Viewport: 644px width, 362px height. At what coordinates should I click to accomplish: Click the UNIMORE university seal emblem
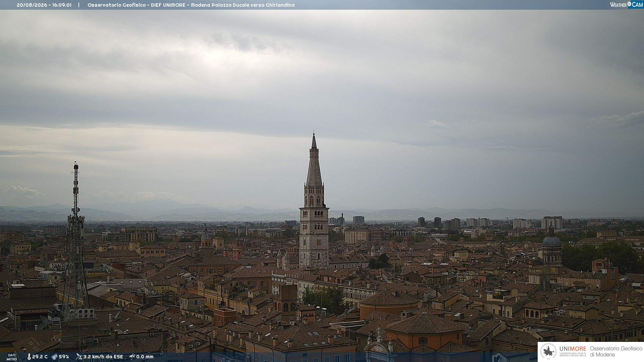click(x=548, y=351)
